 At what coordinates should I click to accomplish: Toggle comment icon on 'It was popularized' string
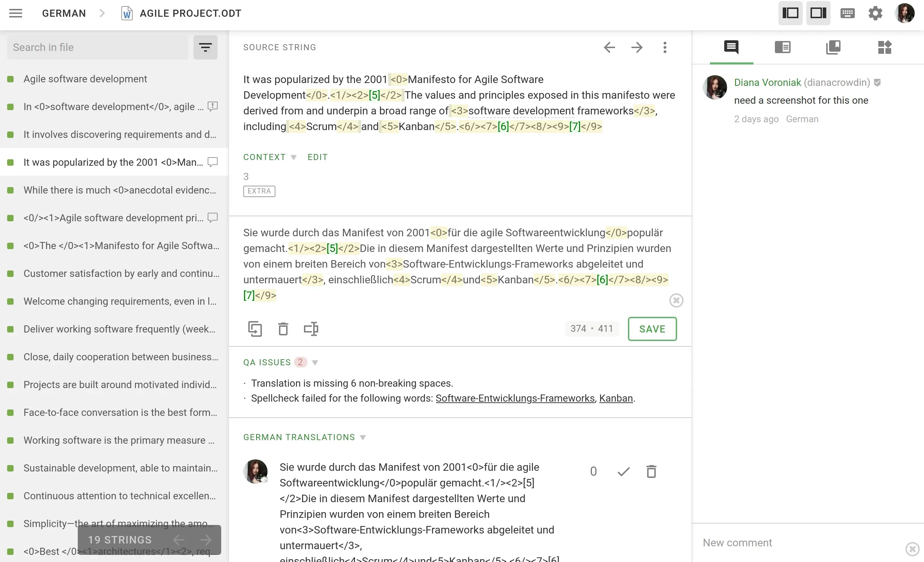(212, 162)
